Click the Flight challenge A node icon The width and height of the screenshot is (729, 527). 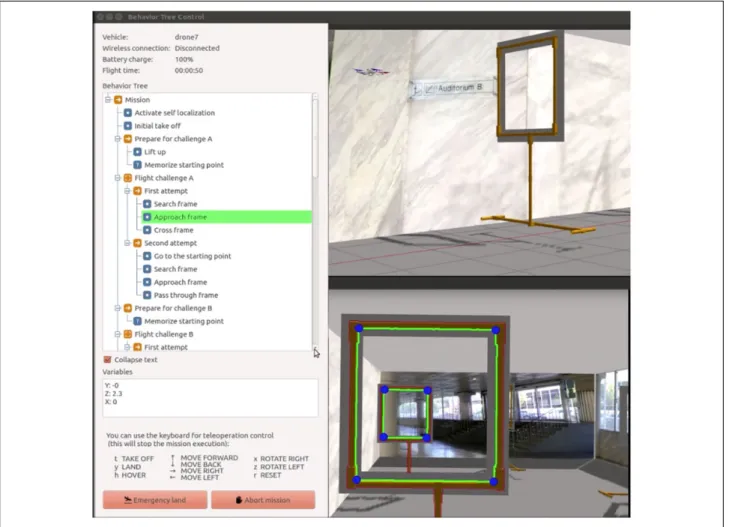point(128,178)
